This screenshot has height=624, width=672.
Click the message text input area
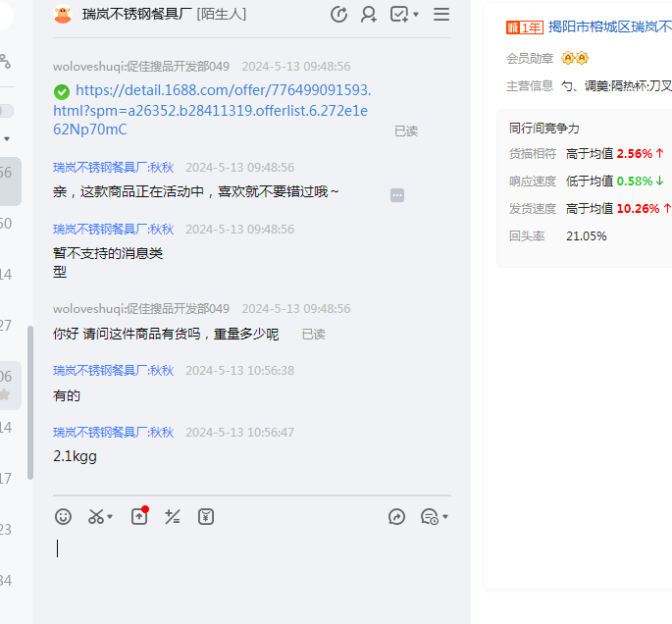(x=245, y=569)
